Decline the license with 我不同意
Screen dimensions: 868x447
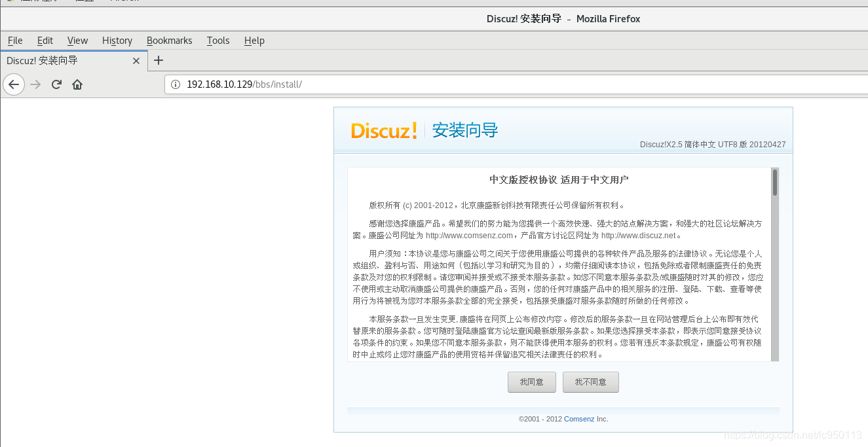(591, 382)
